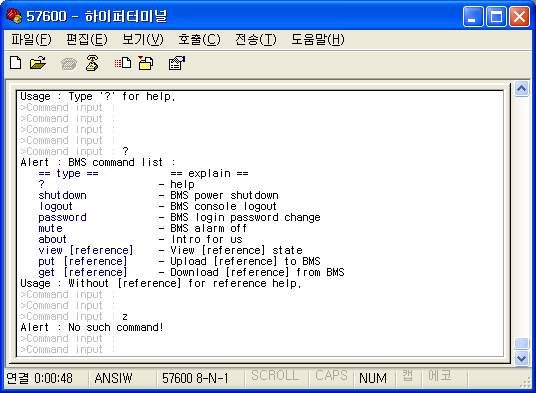The image size is (536, 393).
Task: Click the Send file toolbar icon
Action: tap(123, 63)
